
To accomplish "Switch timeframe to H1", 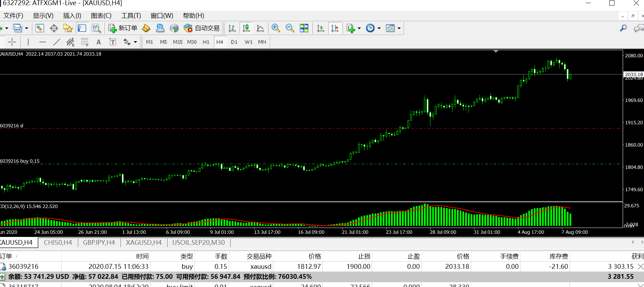I will (206, 42).
